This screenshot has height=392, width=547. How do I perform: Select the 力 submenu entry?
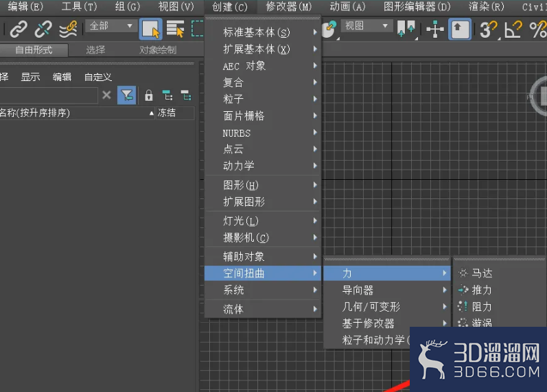(x=387, y=273)
